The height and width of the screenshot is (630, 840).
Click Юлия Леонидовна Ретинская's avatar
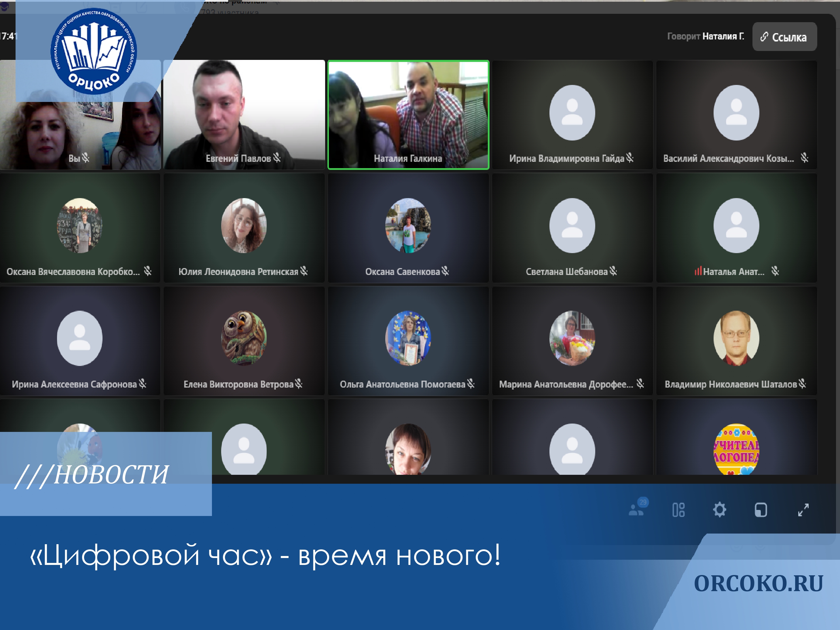[x=244, y=225]
